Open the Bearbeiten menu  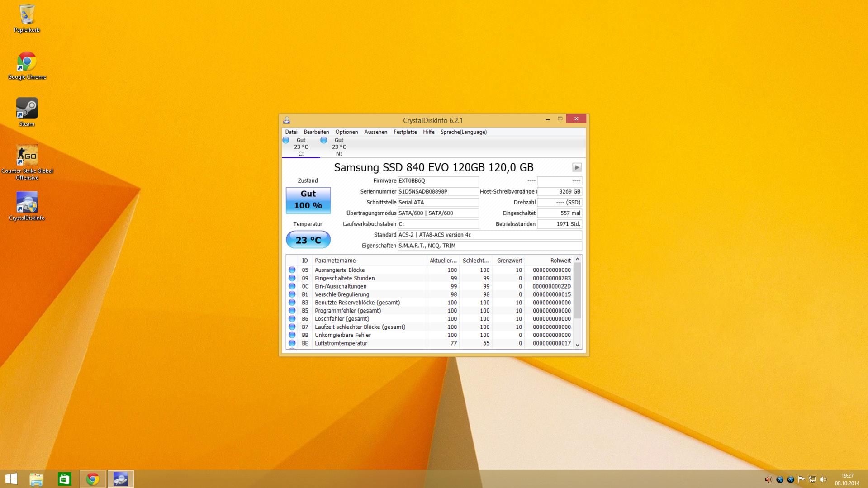click(x=316, y=132)
